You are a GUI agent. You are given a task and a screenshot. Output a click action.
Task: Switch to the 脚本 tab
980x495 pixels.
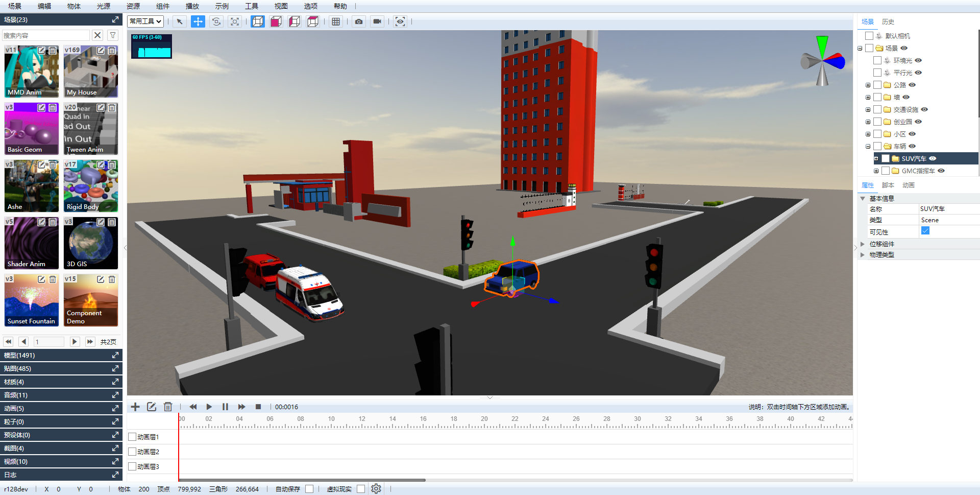point(888,185)
